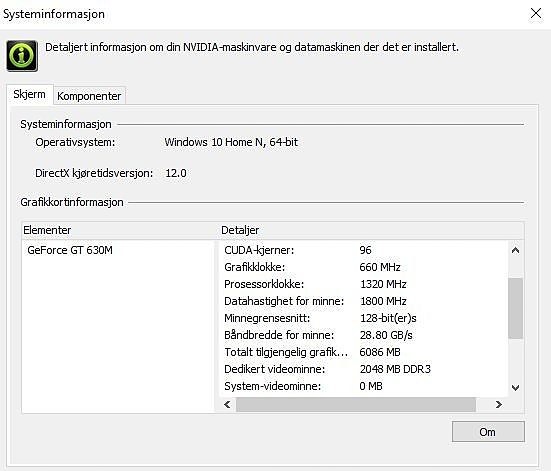The width and height of the screenshot is (551, 471).
Task: Select the CUDA-kjerner row
Action: [x=364, y=250]
